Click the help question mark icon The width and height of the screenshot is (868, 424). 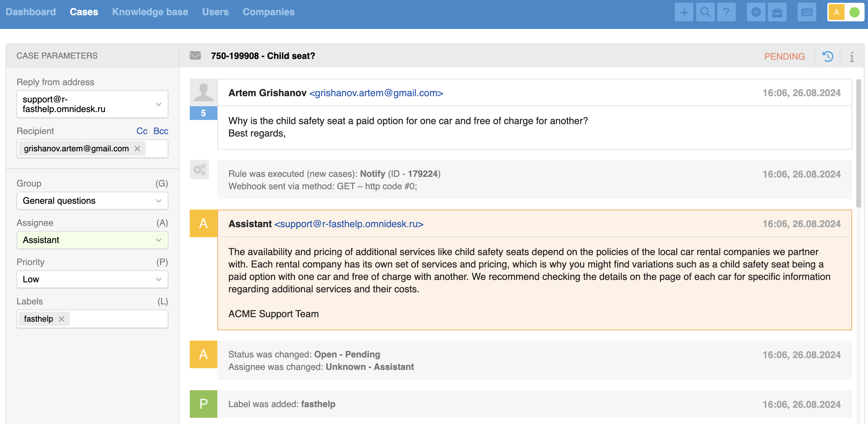[x=726, y=12]
